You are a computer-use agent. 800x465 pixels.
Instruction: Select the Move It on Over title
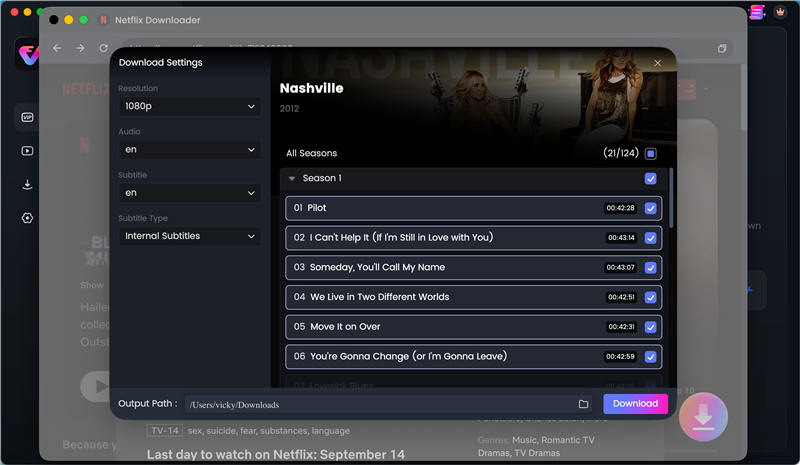345,327
